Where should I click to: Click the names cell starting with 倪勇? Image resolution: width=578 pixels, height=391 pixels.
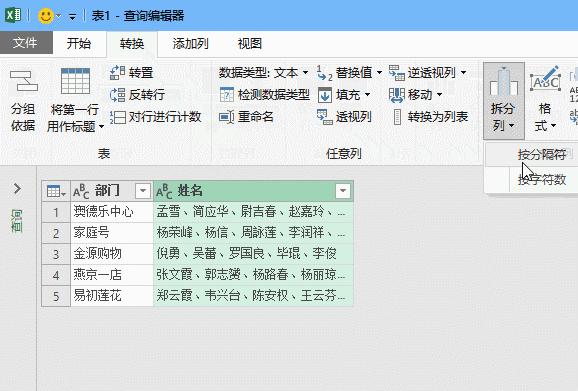point(253,254)
